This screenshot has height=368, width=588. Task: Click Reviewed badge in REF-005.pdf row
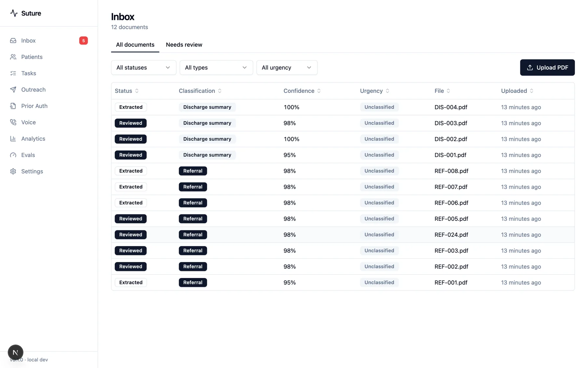tap(131, 219)
